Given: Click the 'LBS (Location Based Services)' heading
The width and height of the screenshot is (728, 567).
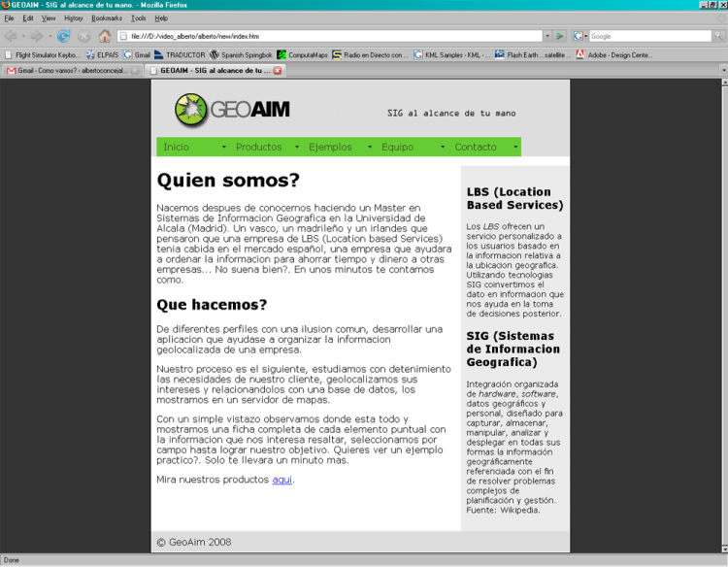Looking at the screenshot, I should pyautogui.click(x=514, y=198).
